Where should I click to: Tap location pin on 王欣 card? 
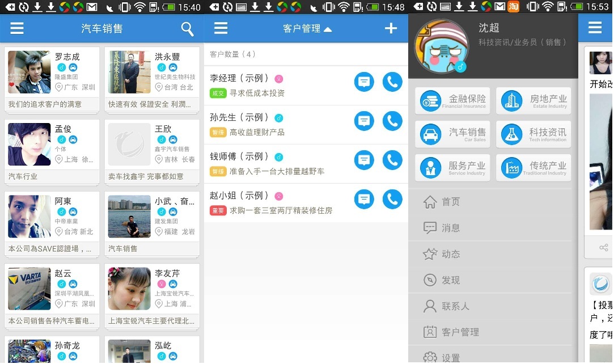[159, 159]
